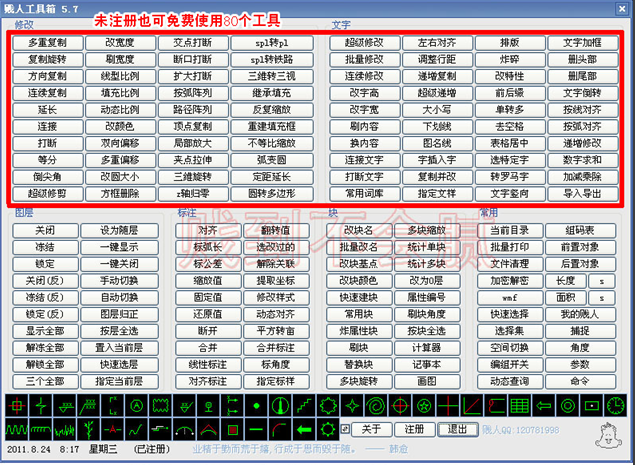Image resolution: width=635 pixels, height=465 pixels.
Task: Select the looped spring coil line icon
Action: coord(40,429)
